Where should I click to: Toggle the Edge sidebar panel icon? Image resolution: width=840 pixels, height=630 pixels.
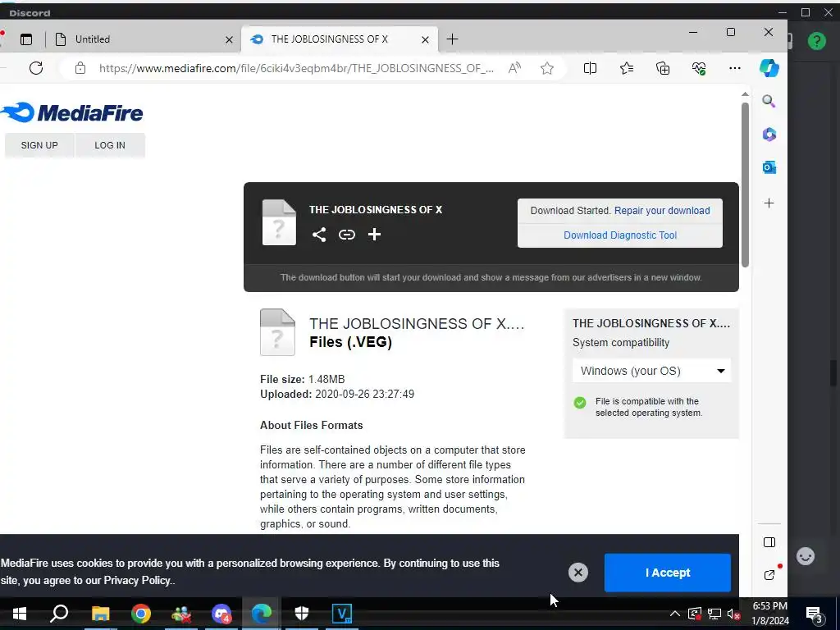click(x=769, y=542)
